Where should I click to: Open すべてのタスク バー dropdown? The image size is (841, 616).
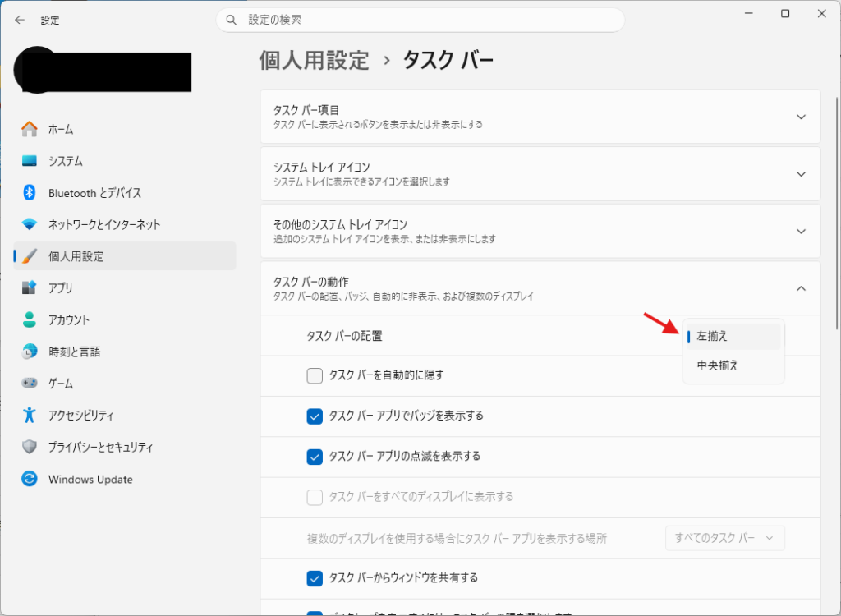click(724, 538)
